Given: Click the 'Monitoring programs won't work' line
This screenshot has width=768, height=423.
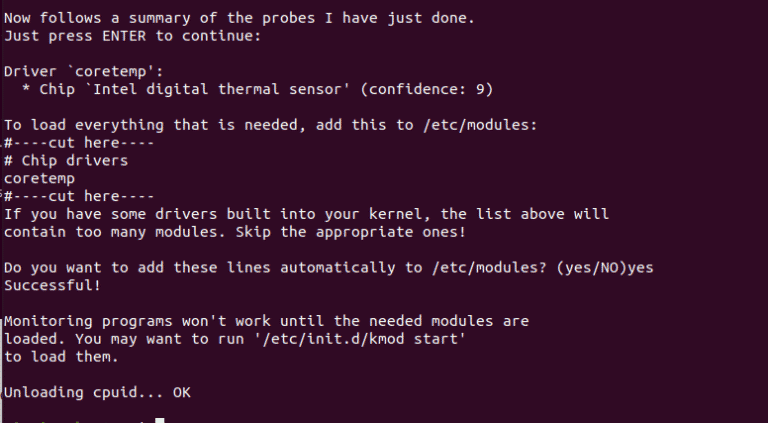Looking at the screenshot, I should 266,321.
